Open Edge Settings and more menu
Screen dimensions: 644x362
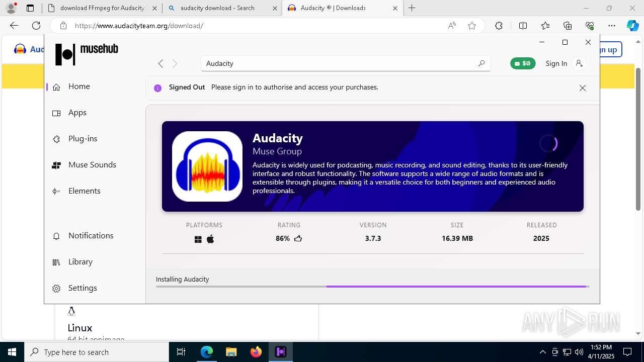[x=612, y=26]
